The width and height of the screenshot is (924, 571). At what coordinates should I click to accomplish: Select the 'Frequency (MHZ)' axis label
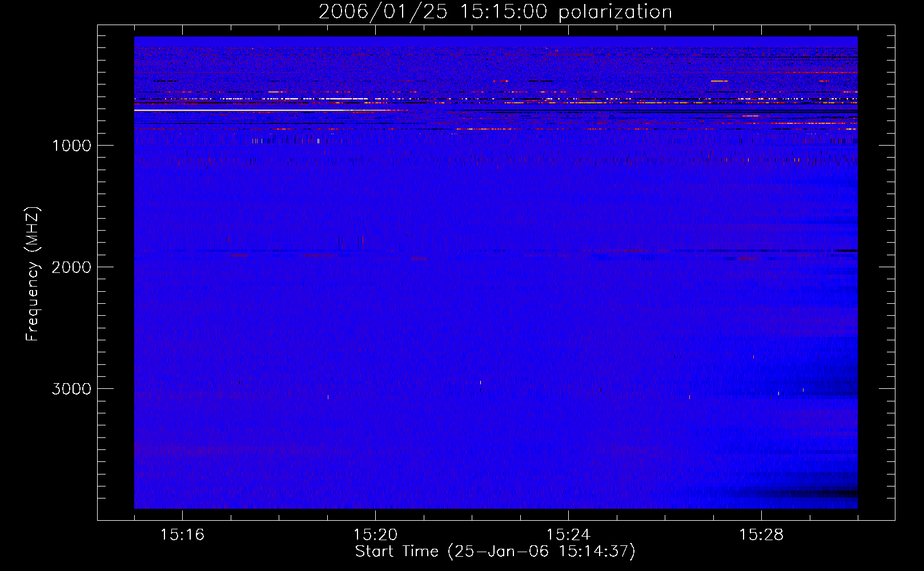pos(33,274)
